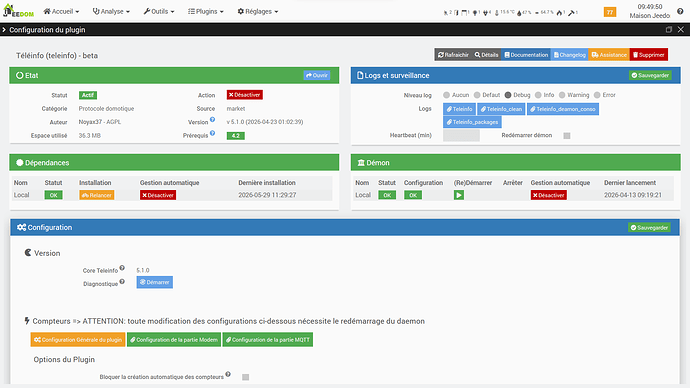Click Désactiver next to Action
Image resolution: width=690 pixels, height=388 pixels.
pos(245,95)
